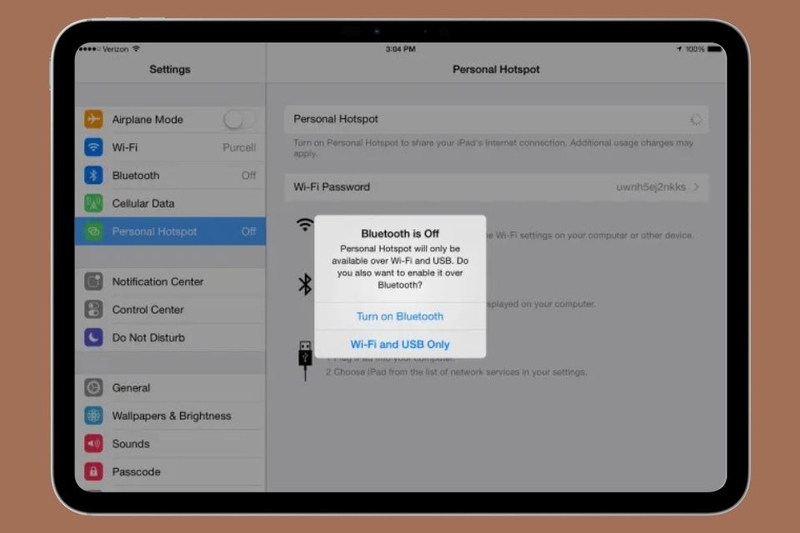Screen dimensions: 800x533
Task: Open Passcode settings row
Action: click(170, 472)
